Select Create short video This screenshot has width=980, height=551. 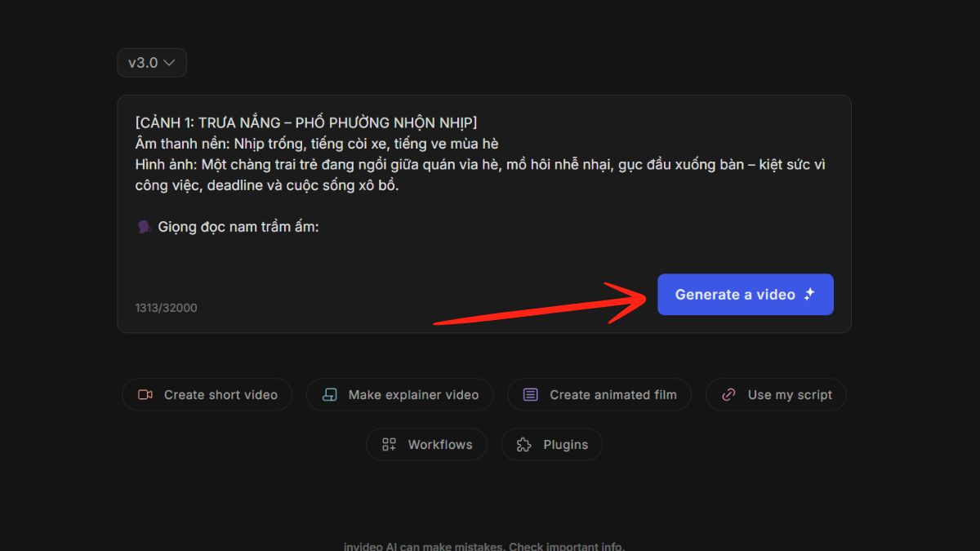(207, 395)
